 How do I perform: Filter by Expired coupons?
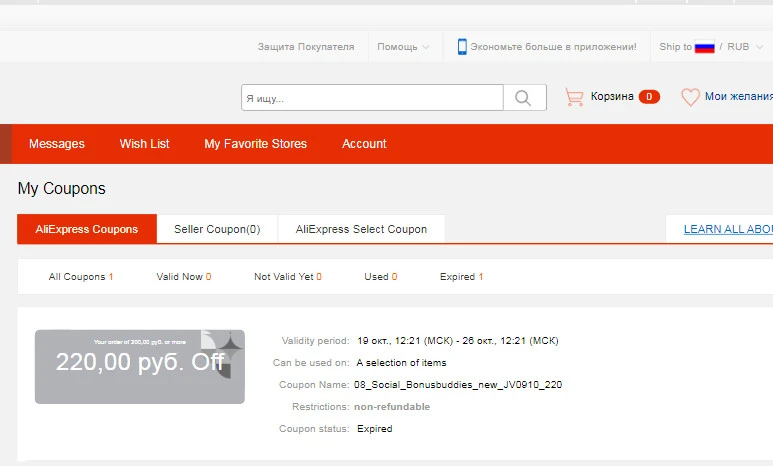pyautogui.click(x=461, y=277)
